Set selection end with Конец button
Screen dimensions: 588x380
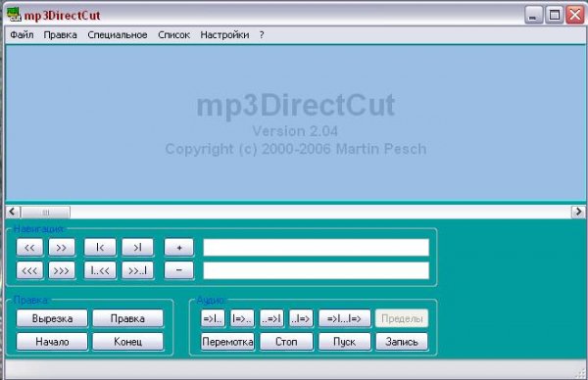(x=127, y=342)
